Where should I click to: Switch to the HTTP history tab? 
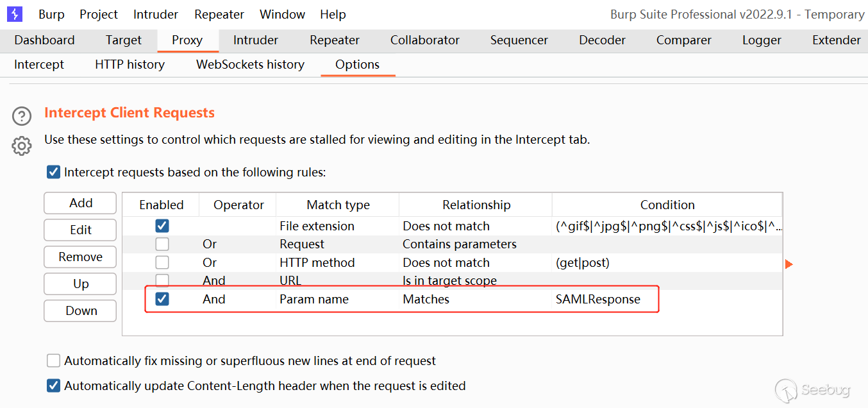(129, 64)
